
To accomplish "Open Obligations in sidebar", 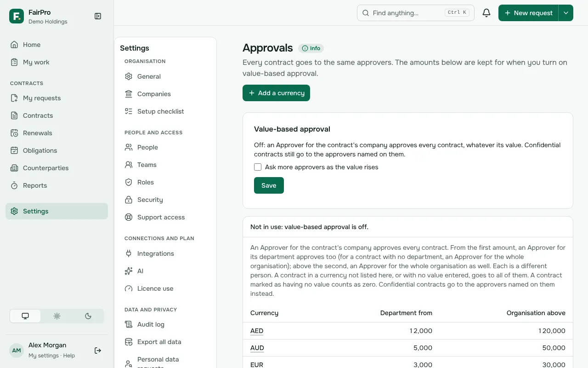I will point(57,150).
